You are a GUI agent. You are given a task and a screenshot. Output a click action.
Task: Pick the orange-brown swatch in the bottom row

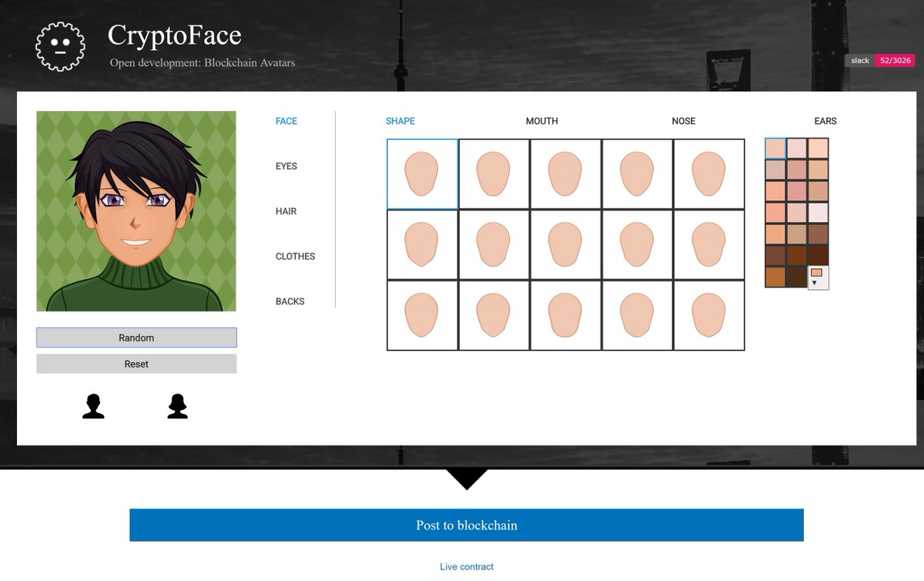tap(775, 277)
